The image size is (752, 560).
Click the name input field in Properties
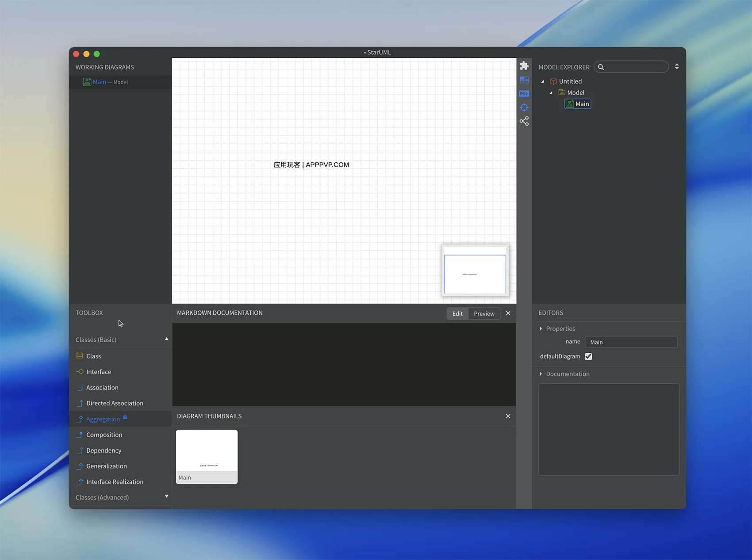631,342
